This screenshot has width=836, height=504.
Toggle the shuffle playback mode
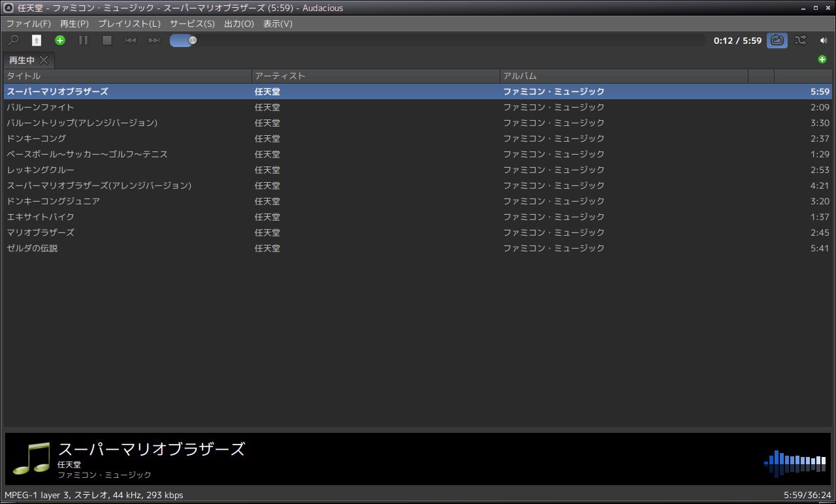[800, 40]
